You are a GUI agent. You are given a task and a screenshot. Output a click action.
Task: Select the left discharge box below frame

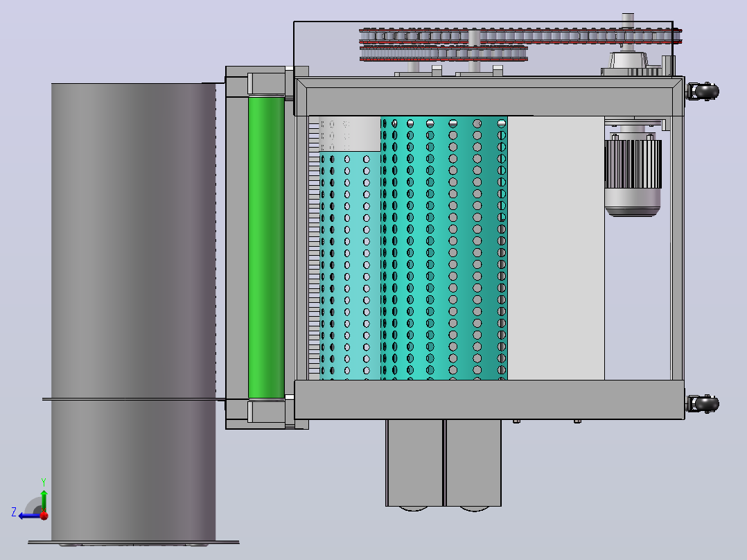(x=414, y=463)
